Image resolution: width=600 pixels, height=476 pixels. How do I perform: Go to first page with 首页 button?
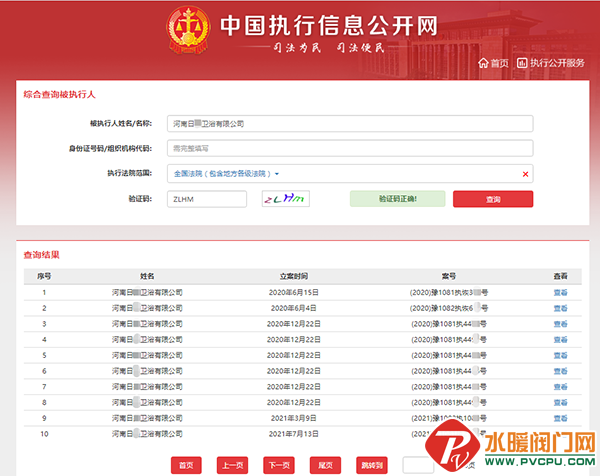point(186,465)
